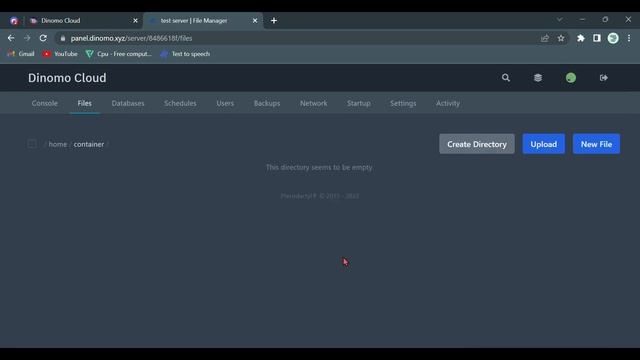Go to the Users tab
Screen dimensions: 640x360
click(x=225, y=103)
